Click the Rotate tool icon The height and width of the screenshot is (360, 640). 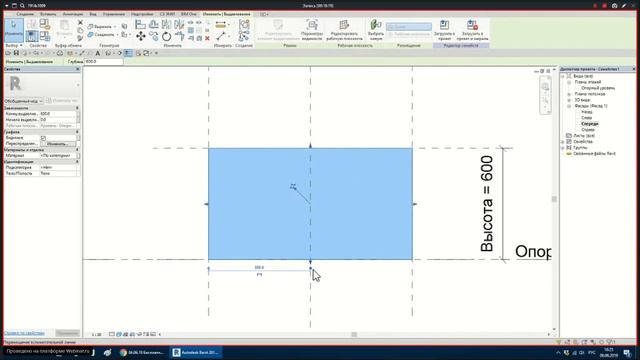click(x=167, y=36)
